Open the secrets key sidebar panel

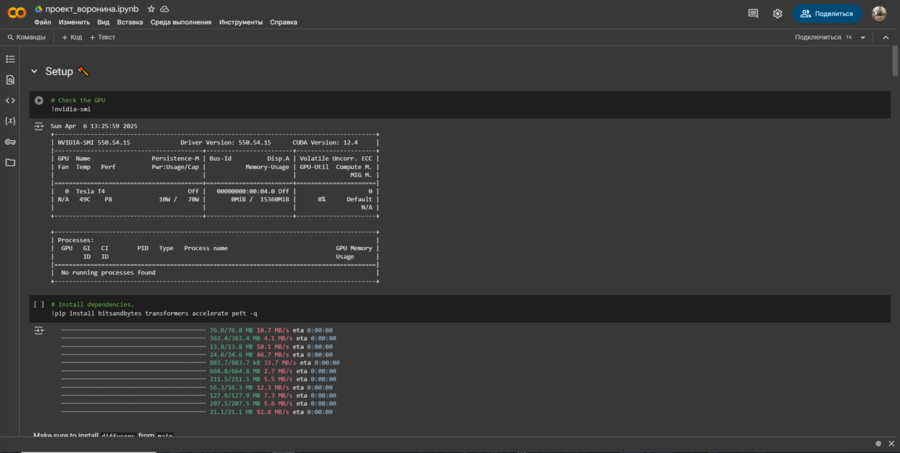click(10, 141)
